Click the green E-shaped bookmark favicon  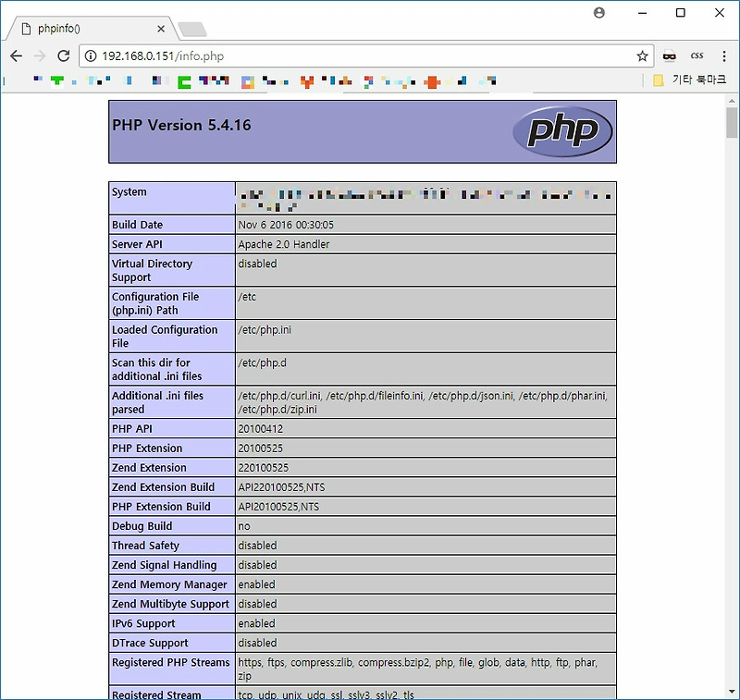(x=185, y=79)
